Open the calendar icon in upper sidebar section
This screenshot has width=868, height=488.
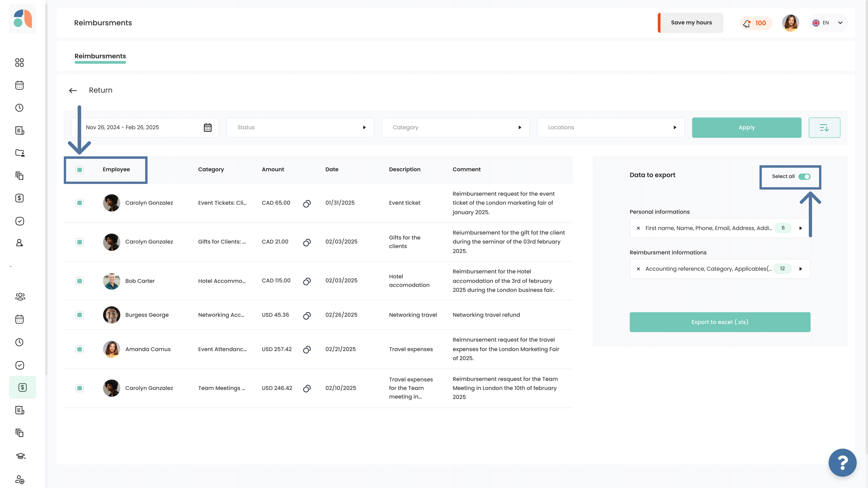coord(20,85)
